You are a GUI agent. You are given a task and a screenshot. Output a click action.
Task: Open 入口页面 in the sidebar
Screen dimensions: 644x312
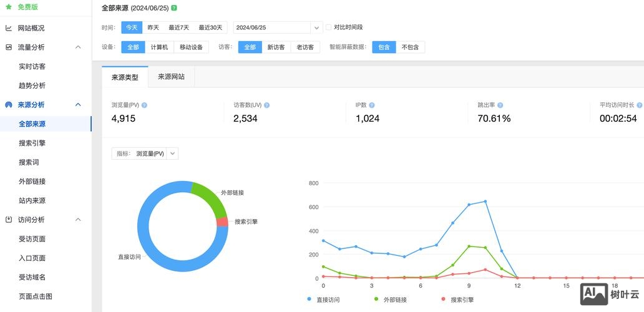click(x=32, y=258)
